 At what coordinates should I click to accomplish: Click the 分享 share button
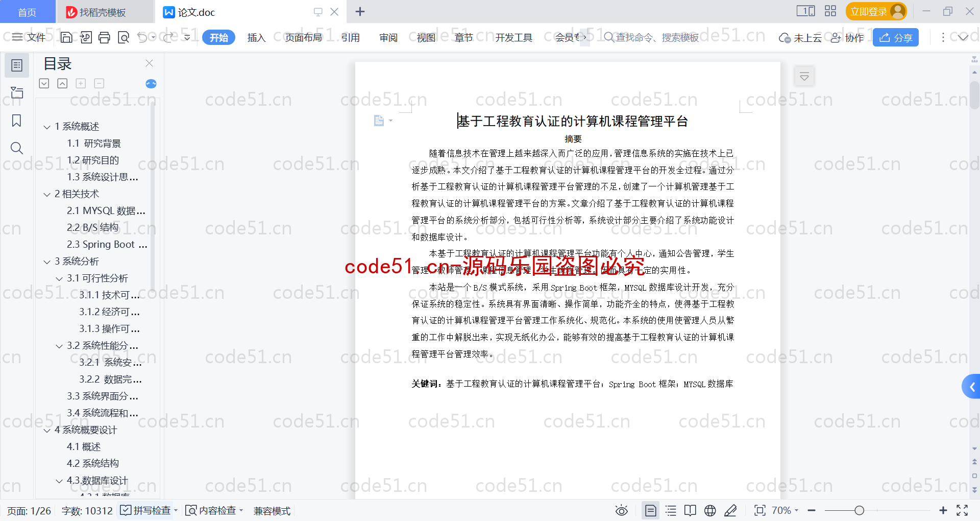[896, 37]
